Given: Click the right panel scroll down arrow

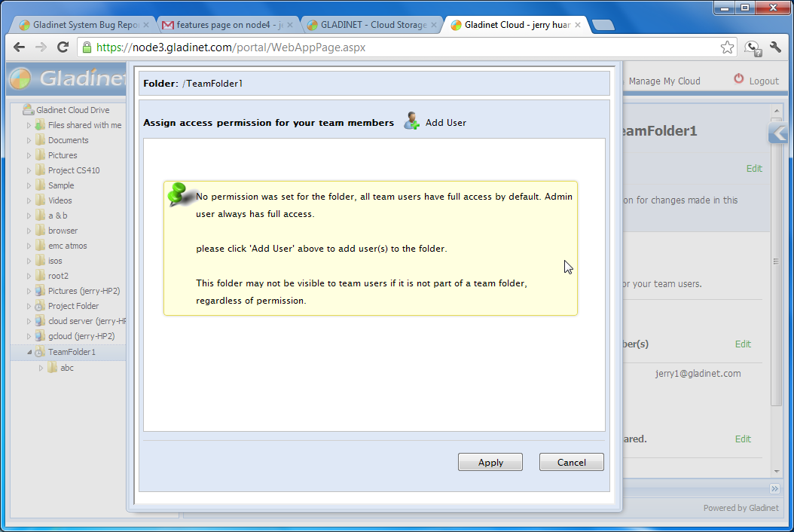Looking at the screenshot, I should [777, 471].
